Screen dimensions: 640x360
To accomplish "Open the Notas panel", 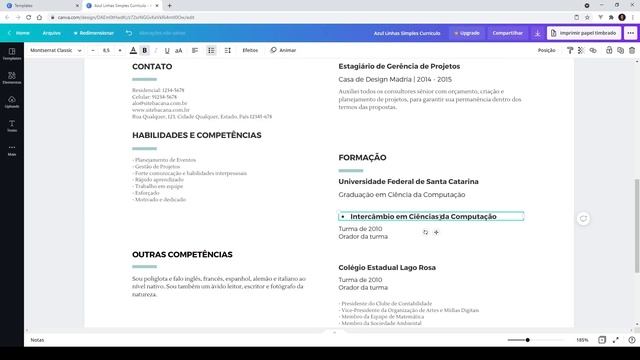I will tap(37, 340).
